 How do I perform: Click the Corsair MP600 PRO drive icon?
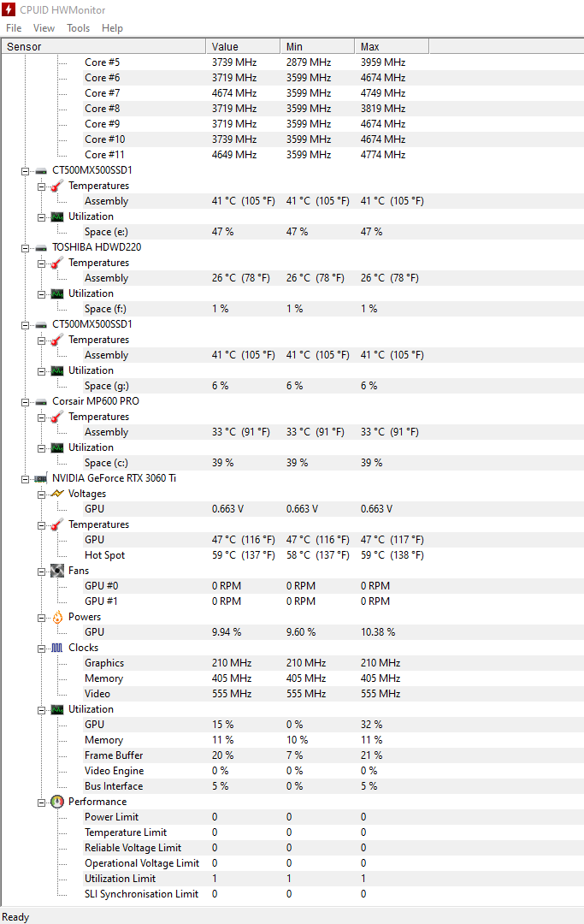pyautogui.click(x=41, y=402)
